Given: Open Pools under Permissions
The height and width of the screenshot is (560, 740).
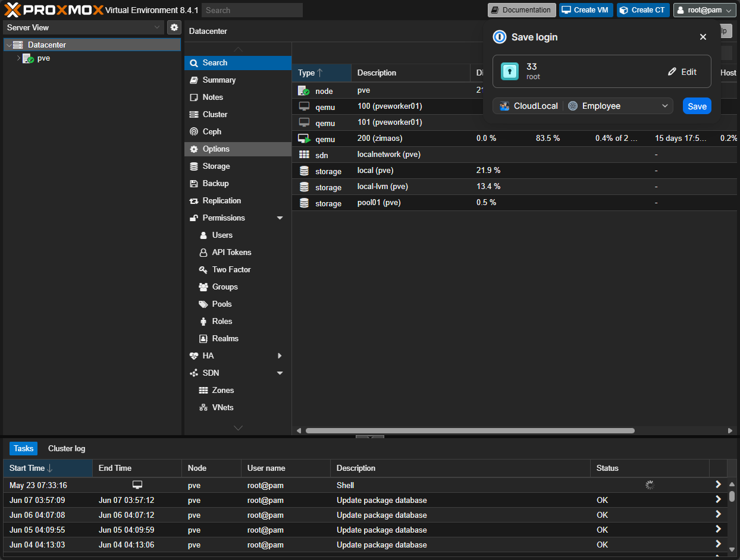Looking at the screenshot, I should pos(238,304).
